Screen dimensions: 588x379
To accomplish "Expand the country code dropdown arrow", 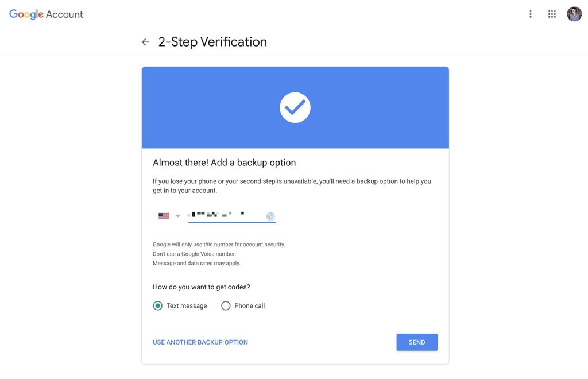I will tap(178, 216).
